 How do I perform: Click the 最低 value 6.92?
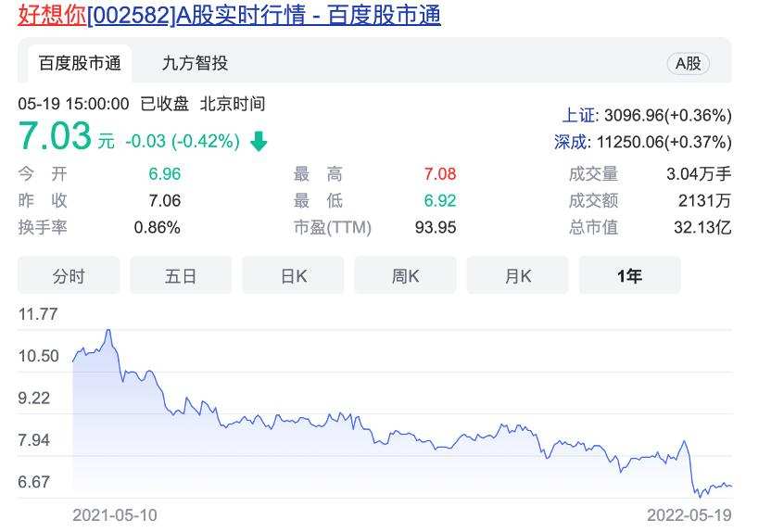[x=440, y=200]
